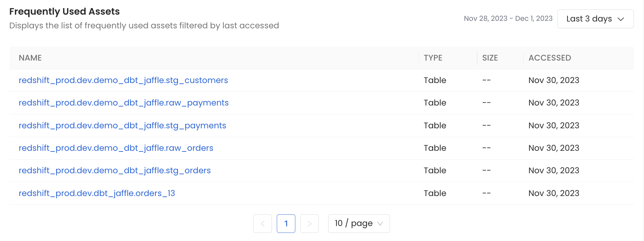Open redshift_prod.dev.demo_dbt_jaffle.stg_customers
Image resolution: width=644 pixels, height=241 pixels.
pyautogui.click(x=123, y=80)
